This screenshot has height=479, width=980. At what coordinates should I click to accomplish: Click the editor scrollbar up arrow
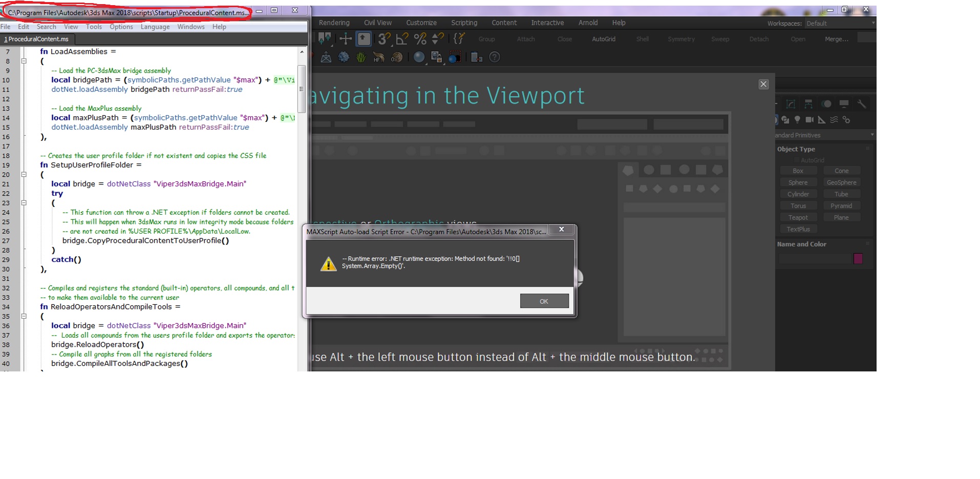click(302, 52)
